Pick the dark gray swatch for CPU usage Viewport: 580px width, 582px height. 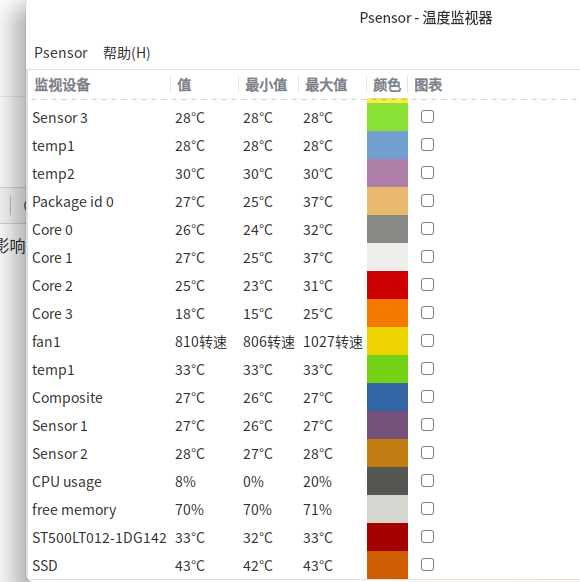[x=387, y=481]
